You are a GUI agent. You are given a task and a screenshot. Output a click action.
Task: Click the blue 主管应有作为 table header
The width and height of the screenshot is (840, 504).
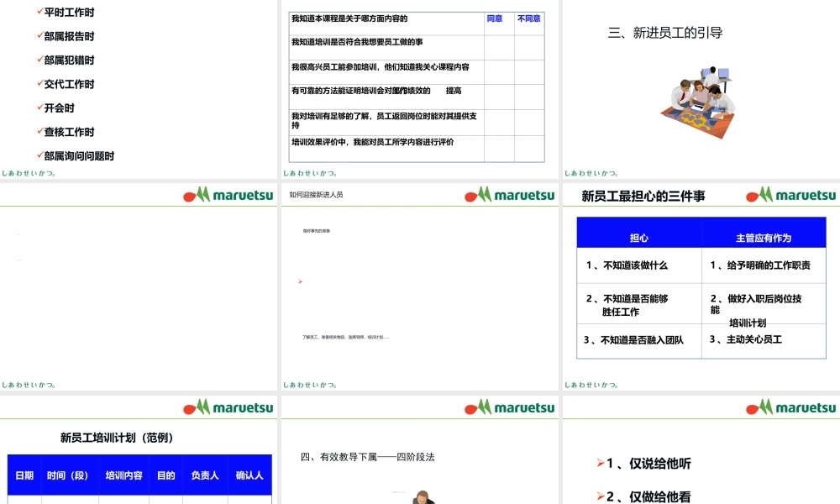(x=764, y=233)
